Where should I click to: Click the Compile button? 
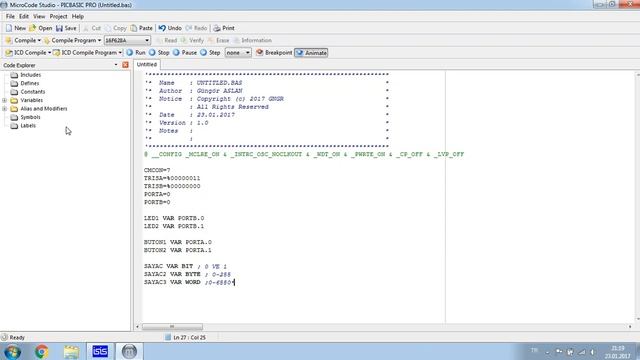[x=20, y=40]
